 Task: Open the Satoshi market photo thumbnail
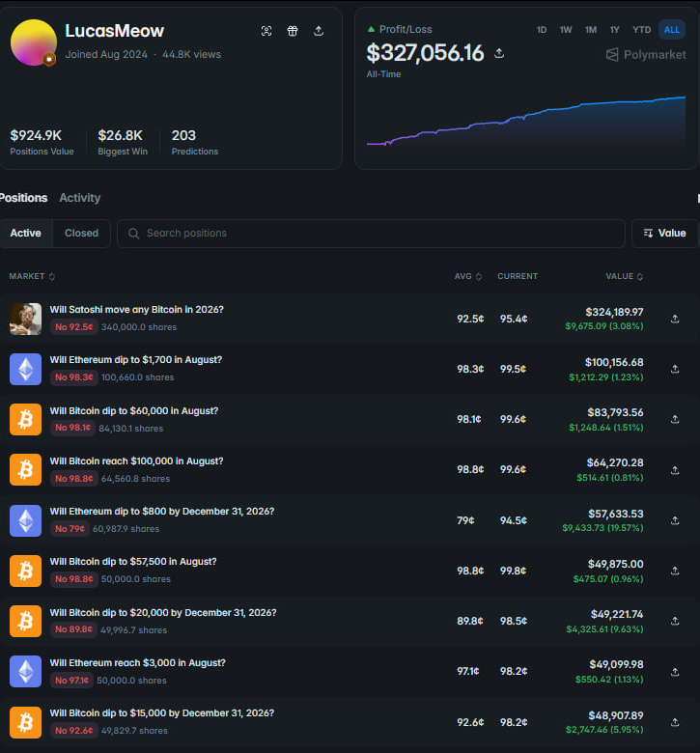[25, 319]
